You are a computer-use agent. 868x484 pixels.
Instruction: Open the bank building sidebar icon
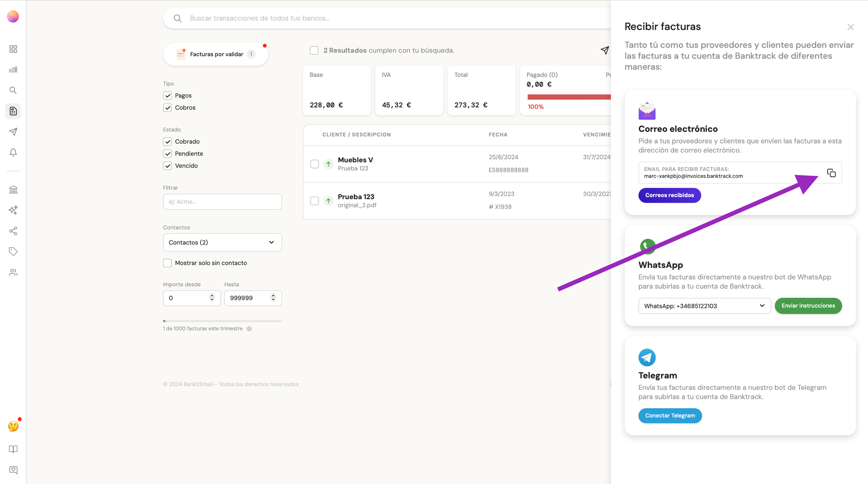pyautogui.click(x=13, y=190)
